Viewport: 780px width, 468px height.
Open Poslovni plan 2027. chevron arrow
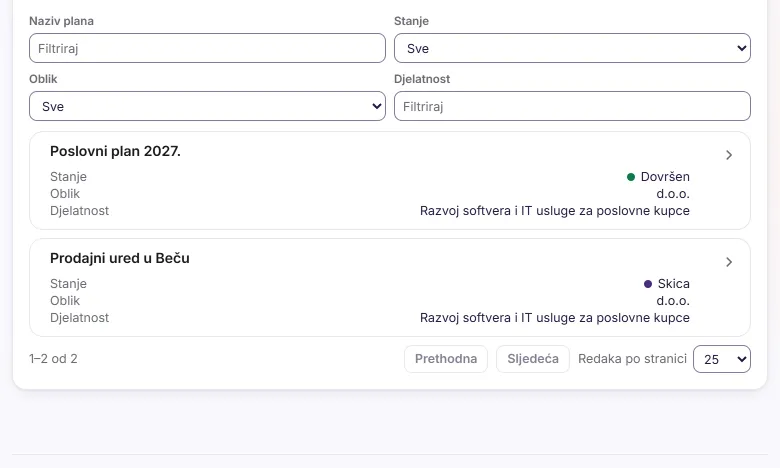tap(729, 155)
